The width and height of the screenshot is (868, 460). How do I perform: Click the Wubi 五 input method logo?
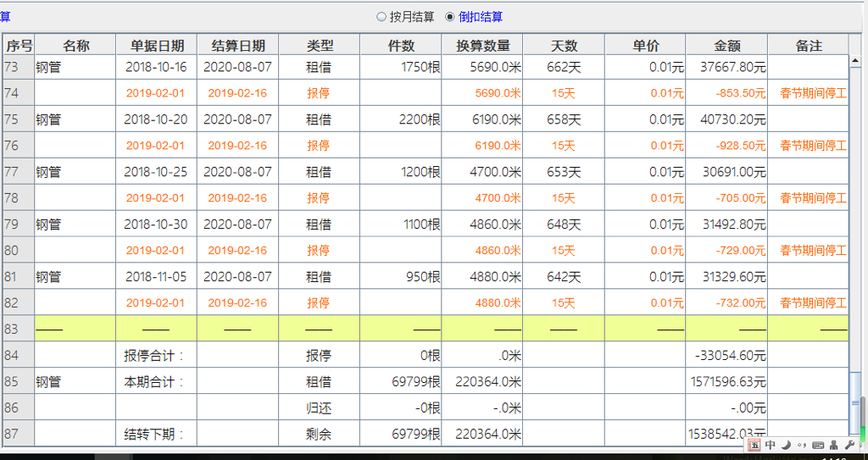pyautogui.click(x=754, y=445)
